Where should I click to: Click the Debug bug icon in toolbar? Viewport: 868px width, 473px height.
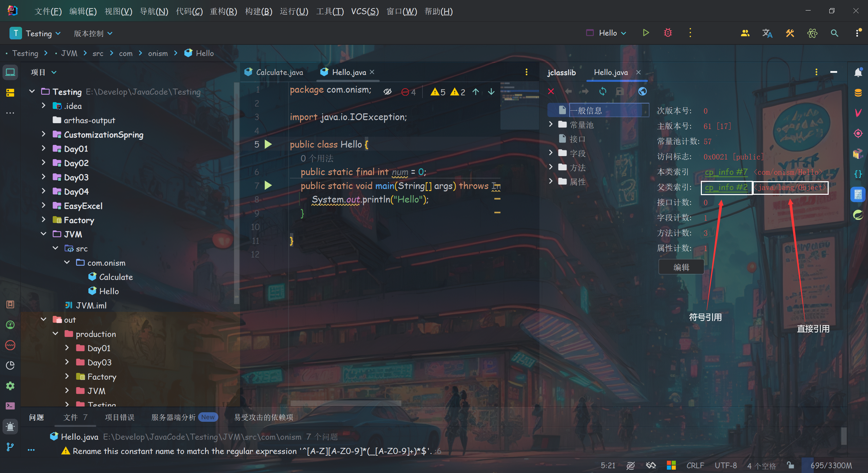click(668, 33)
